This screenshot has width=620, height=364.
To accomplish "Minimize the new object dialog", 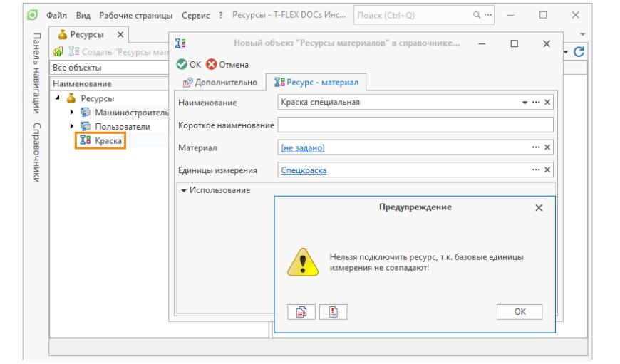I will pos(482,43).
